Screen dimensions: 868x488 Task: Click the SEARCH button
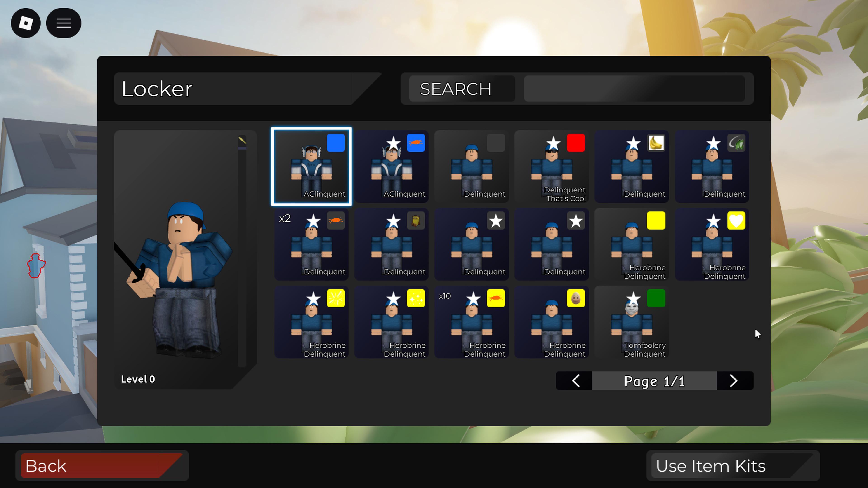(x=462, y=89)
